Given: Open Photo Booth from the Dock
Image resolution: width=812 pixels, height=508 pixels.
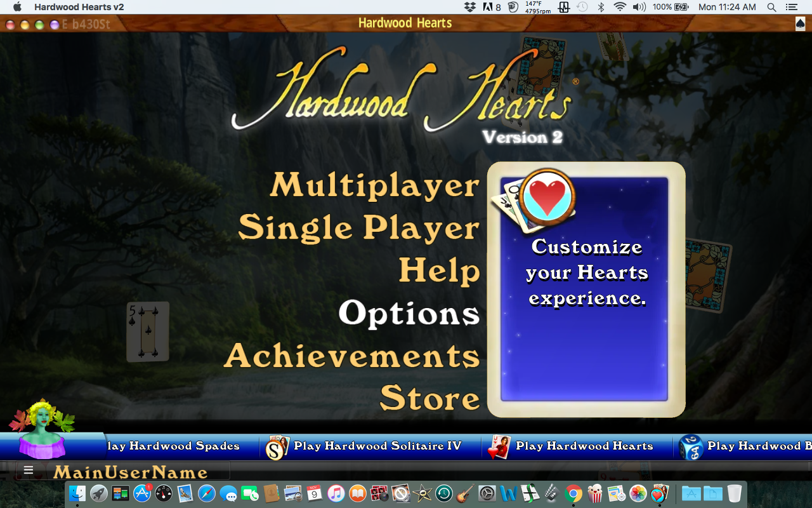Looking at the screenshot, I should tap(379, 493).
